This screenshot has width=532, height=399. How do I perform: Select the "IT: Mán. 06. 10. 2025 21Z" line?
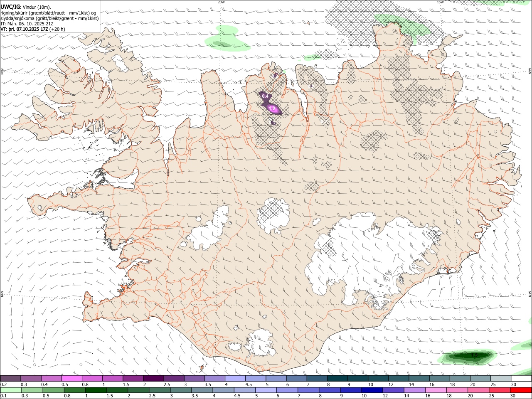tap(27, 24)
